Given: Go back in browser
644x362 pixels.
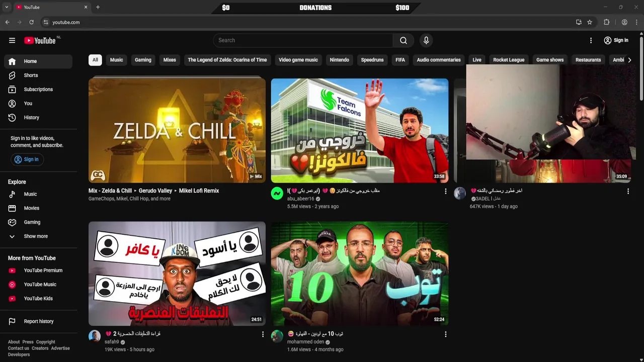Looking at the screenshot, I should tap(7, 22).
